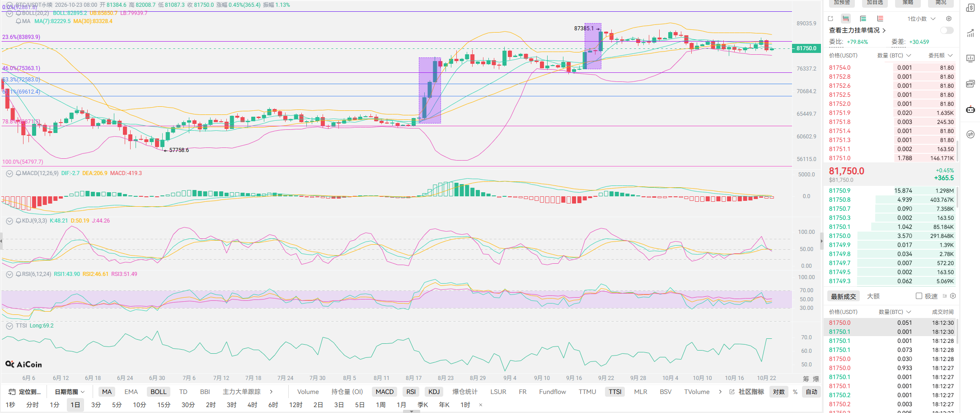Toggle the BOLL indicator button

(158, 392)
